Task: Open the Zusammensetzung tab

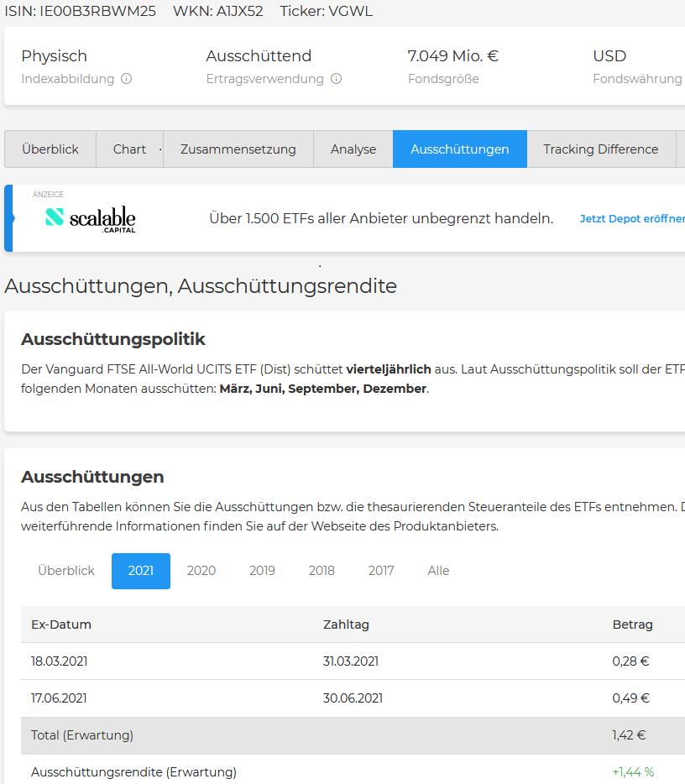Action: pyautogui.click(x=238, y=149)
